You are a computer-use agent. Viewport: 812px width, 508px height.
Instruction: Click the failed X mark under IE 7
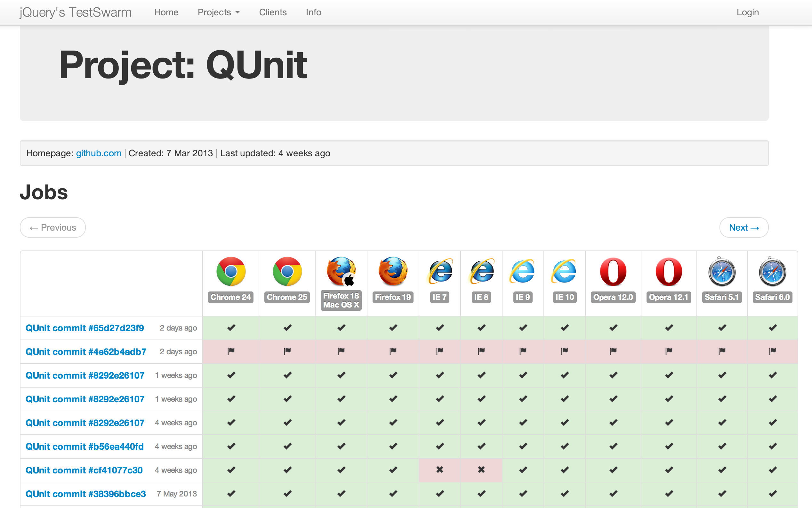pos(440,470)
